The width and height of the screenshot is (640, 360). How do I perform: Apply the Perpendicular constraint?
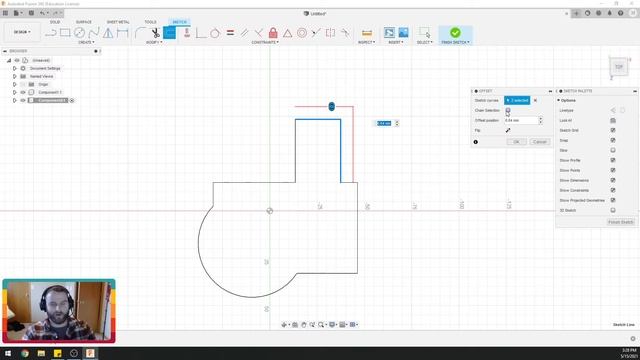[x=259, y=33]
